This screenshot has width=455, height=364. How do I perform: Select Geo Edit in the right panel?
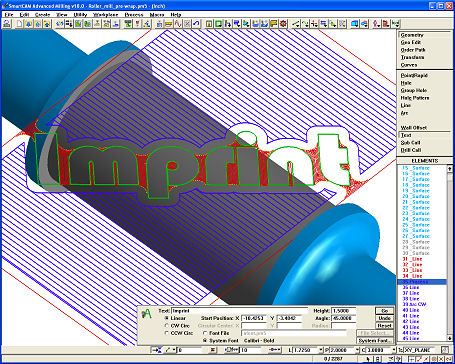(x=411, y=42)
